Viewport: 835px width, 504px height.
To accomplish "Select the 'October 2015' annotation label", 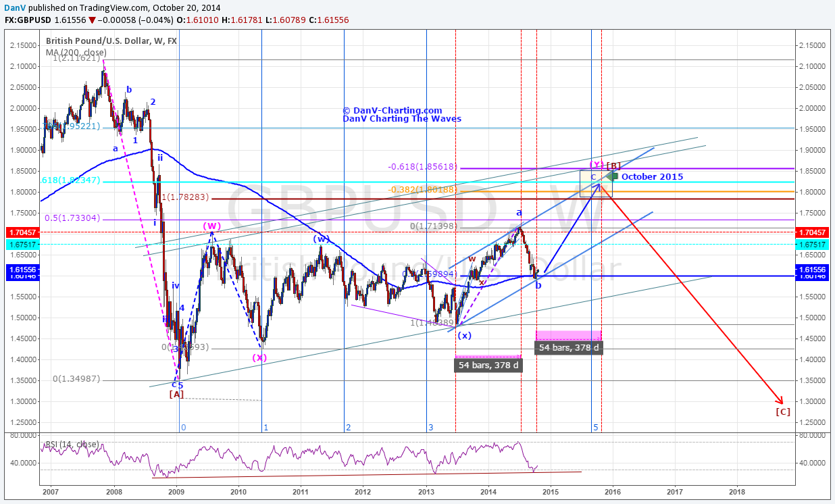I will [x=652, y=177].
